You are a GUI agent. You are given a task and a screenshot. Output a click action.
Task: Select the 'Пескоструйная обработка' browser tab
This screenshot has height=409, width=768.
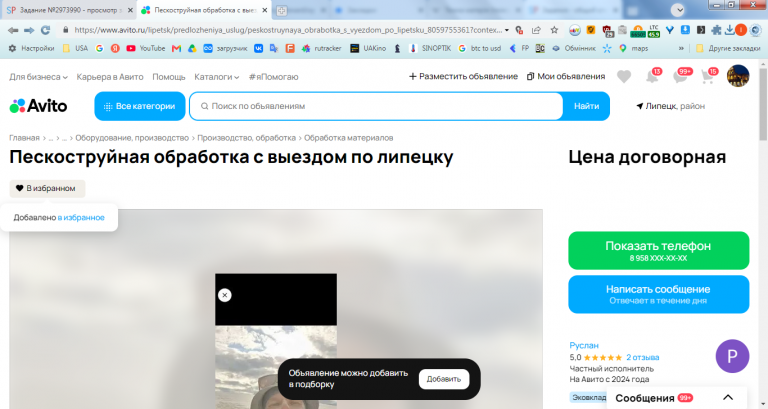click(204, 10)
